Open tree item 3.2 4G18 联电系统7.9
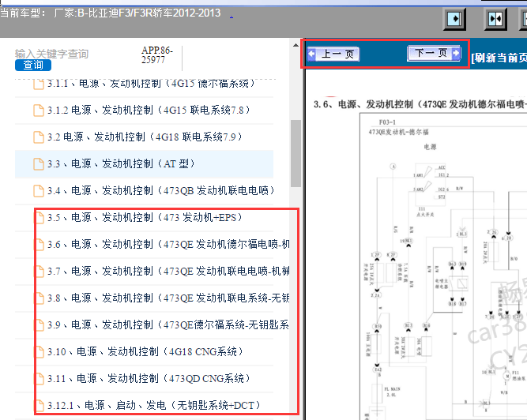Screen dimensions: 527x420 click(x=144, y=137)
